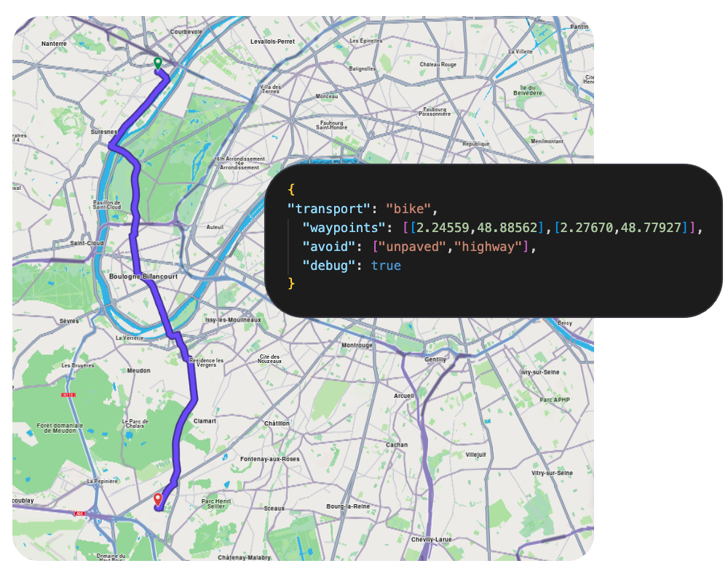Viewport: 728px width, 582px height.
Task: Click the Boulogne-Billancourt map label
Action: click(143, 277)
